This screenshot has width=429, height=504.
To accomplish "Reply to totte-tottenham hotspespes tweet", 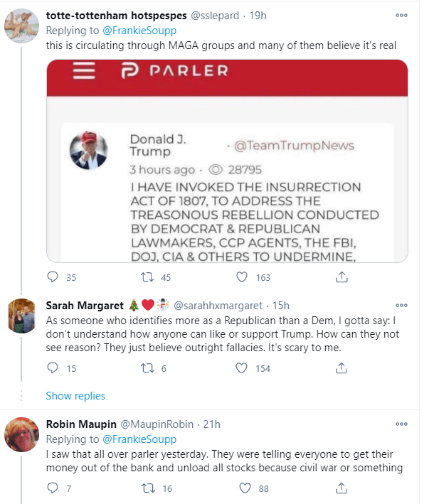I will pos(52,277).
